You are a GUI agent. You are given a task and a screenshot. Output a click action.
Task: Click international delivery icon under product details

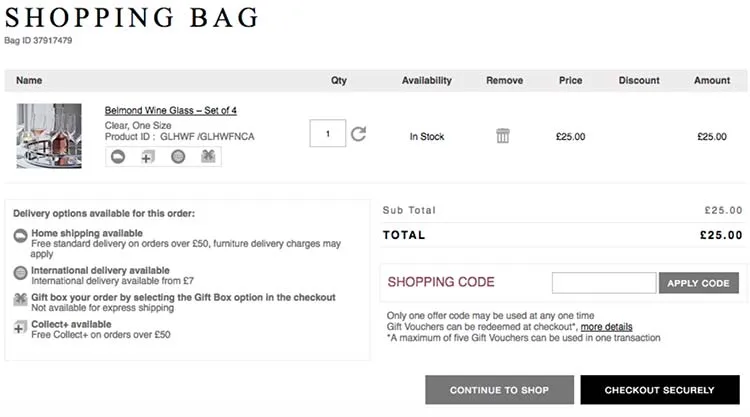pos(178,157)
